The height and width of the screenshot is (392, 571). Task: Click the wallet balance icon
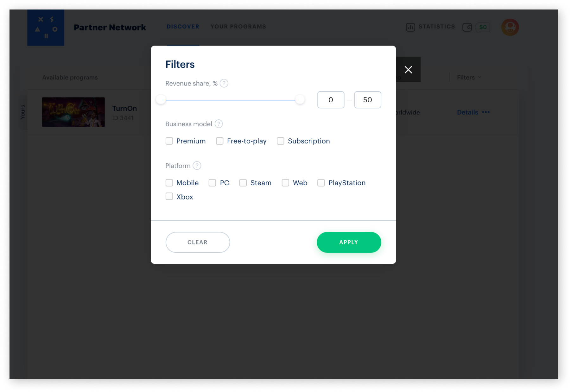467,27
